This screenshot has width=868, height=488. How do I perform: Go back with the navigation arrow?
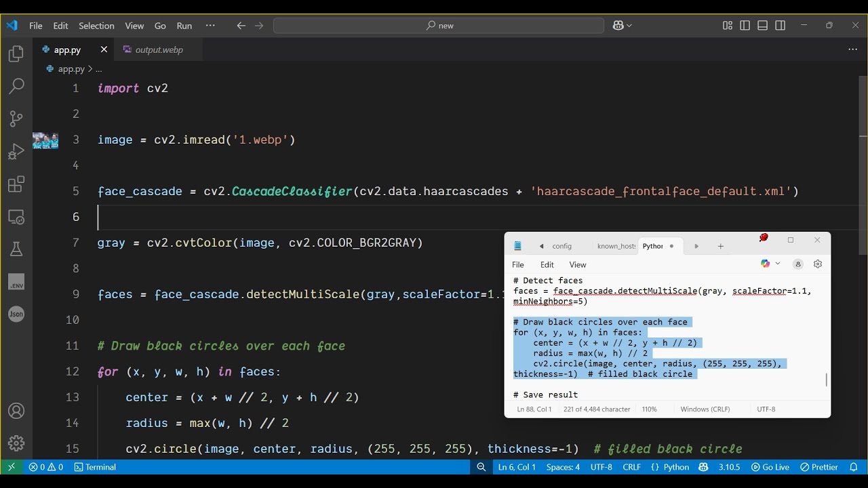(241, 26)
